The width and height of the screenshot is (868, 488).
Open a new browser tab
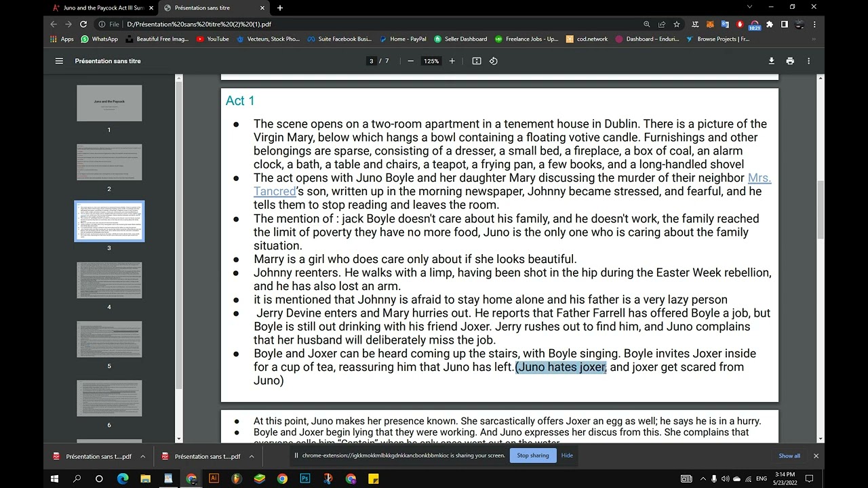tap(280, 7)
